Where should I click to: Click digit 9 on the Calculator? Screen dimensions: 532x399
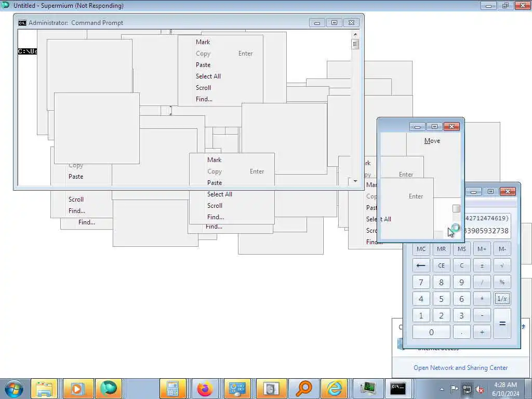click(462, 282)
